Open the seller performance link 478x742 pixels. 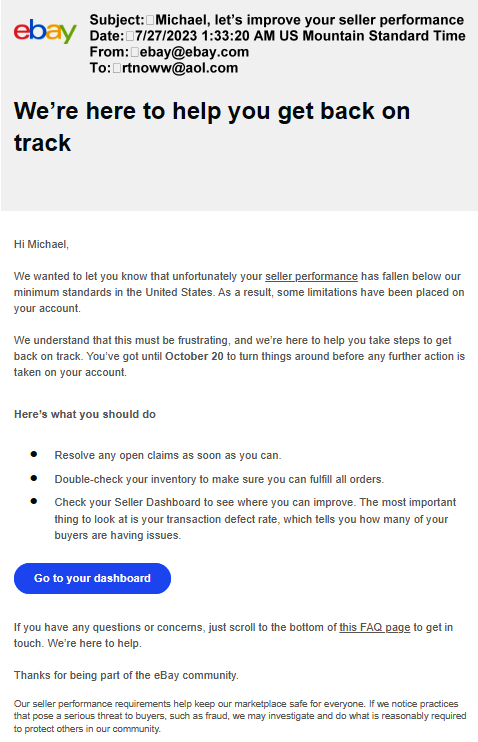tap(311, 276)
